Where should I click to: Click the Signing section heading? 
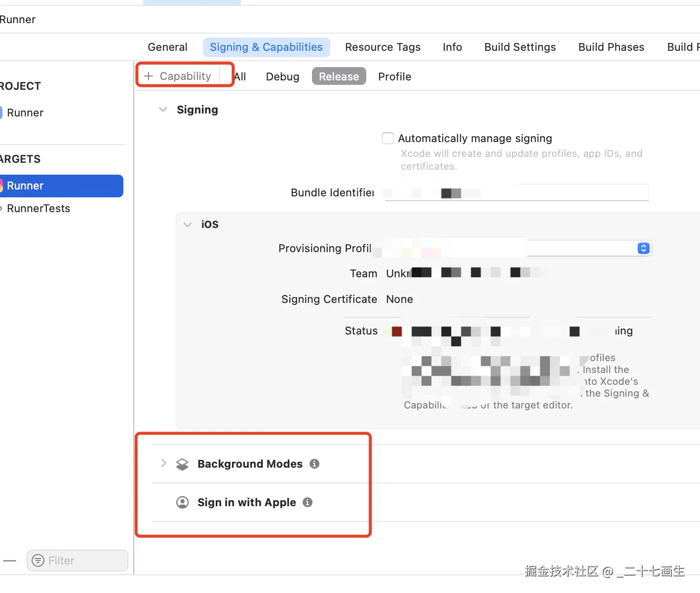(197, 110)
